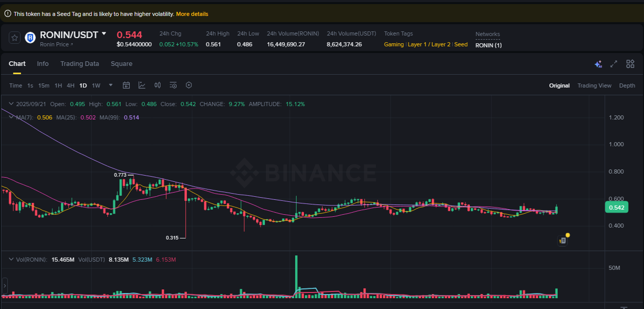Viewport: 644px width, 309px height.
Task: Open the extra timeframe intervals dropdown
Action: coord(110,85)
